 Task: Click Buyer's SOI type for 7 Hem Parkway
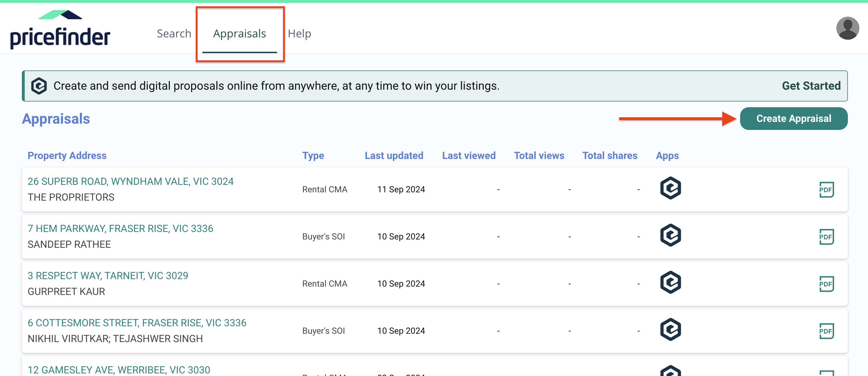[323, 237]
